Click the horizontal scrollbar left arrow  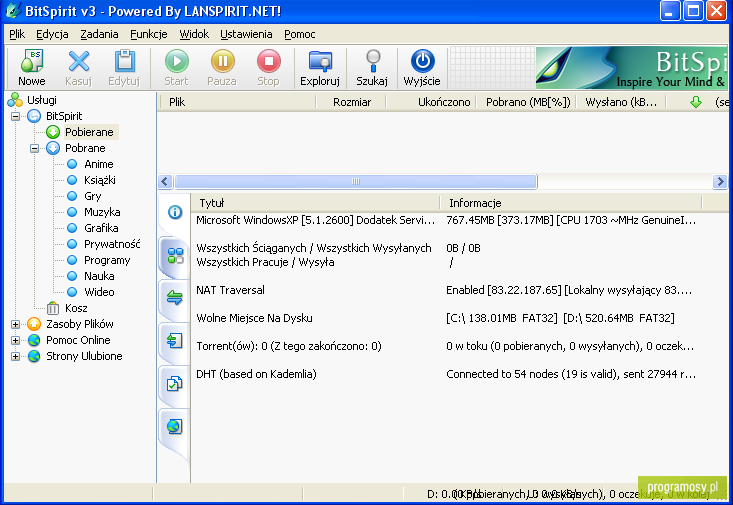click(x=165, y=181)
